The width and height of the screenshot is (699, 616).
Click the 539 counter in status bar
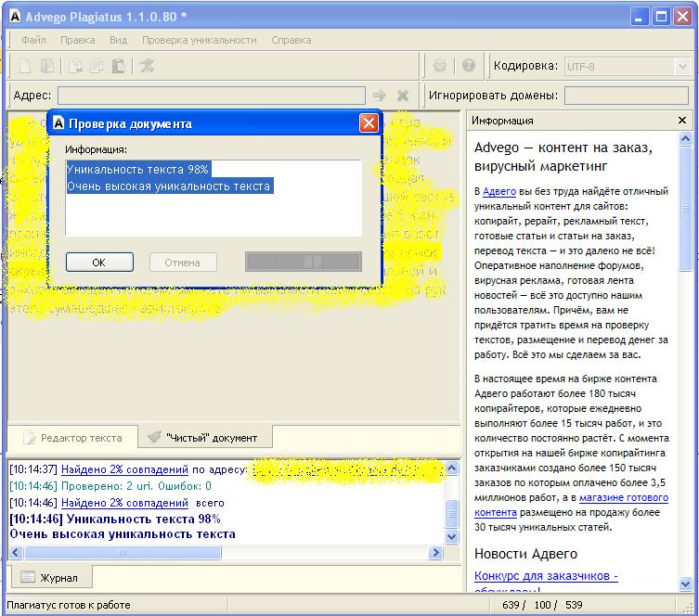coord(574,605)
